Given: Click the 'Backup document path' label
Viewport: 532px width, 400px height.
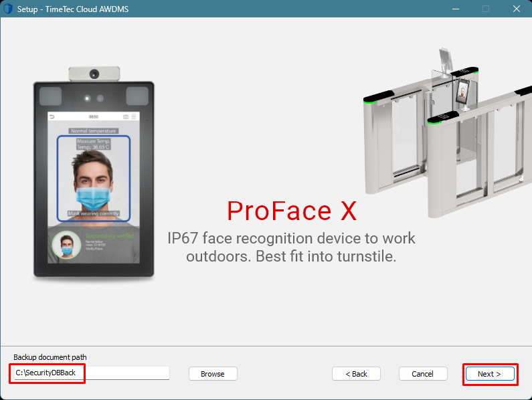Looking at the screenshot, I should tap(50, 357).
